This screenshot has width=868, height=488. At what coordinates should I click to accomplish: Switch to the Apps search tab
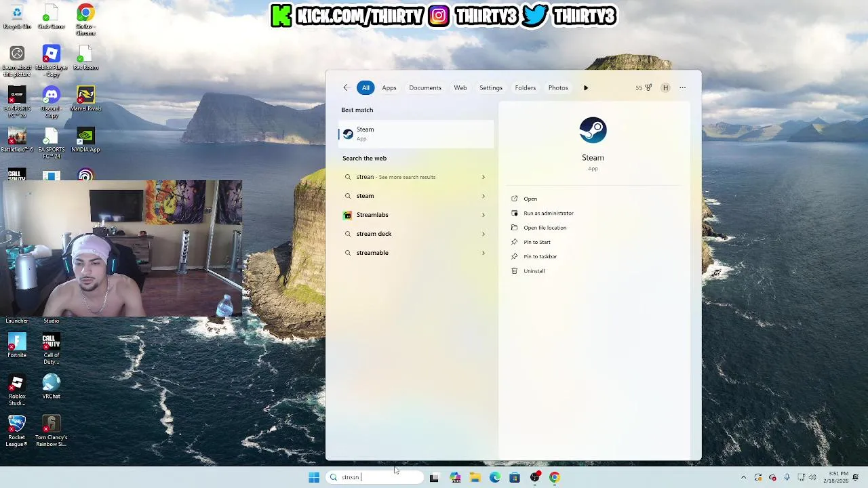(389, 87)
